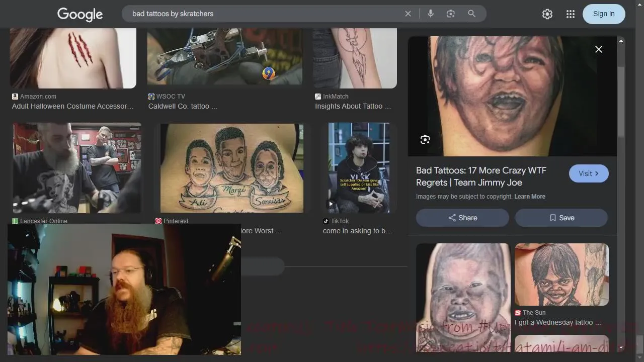Open the large preview tattoo face image

pyautogui.click(x=512, y=96)
